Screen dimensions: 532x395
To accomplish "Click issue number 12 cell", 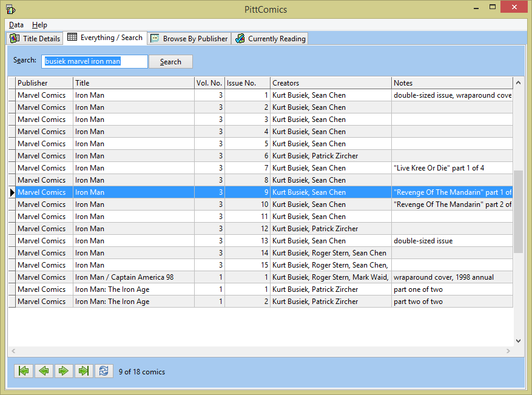I will click(x=247, y=229).
